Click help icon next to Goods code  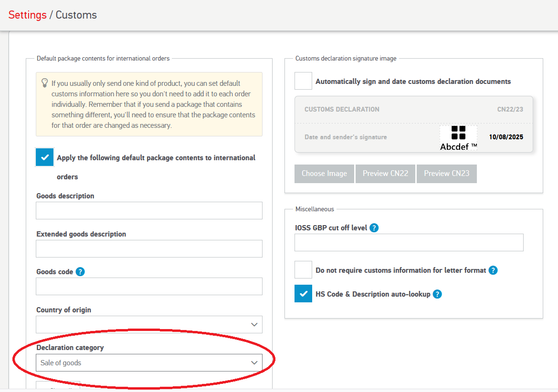click(80, 272)
